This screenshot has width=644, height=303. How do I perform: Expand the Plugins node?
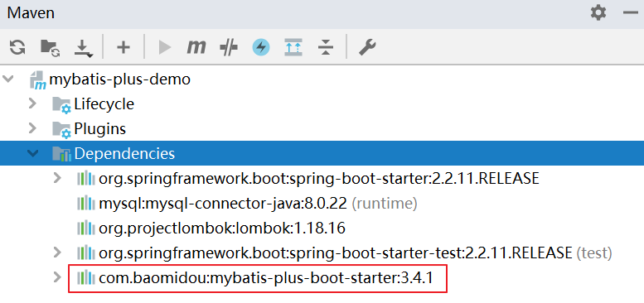32,129
